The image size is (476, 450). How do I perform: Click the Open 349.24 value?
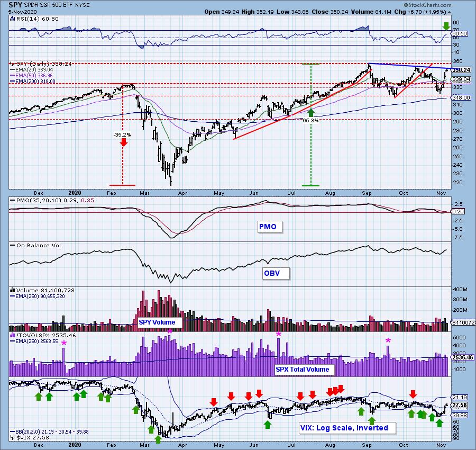[x=222, y=12]
